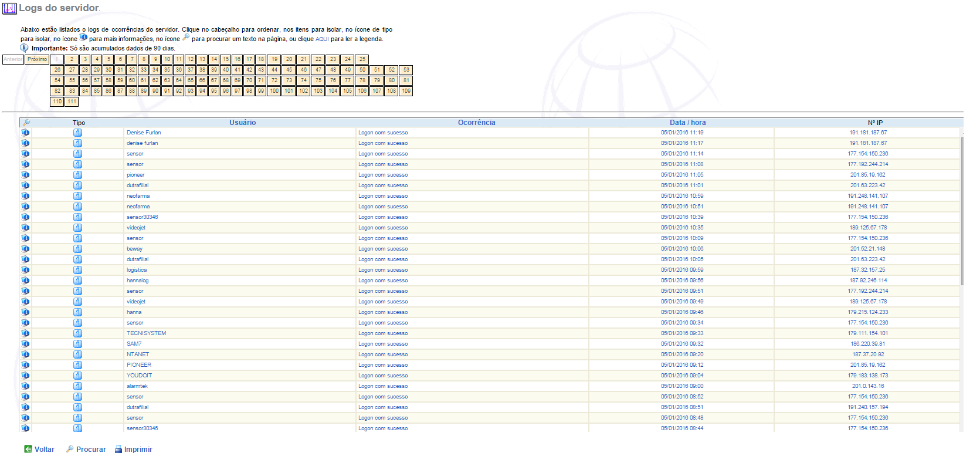Go to page 2 of logs
The image size is (980, 456).
(72, 59)
